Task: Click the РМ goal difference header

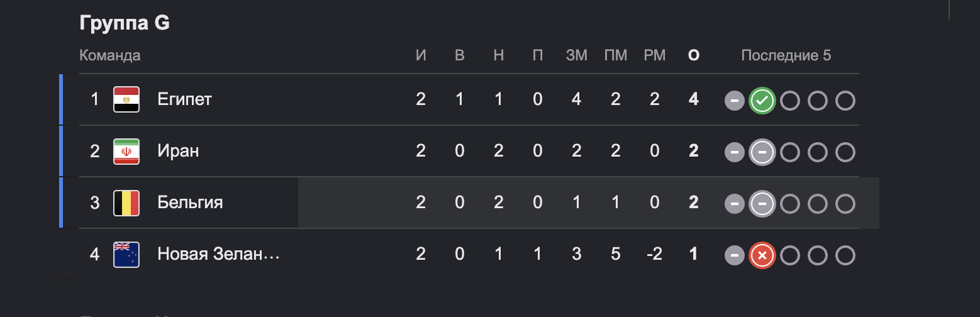Action: [655, 55]
